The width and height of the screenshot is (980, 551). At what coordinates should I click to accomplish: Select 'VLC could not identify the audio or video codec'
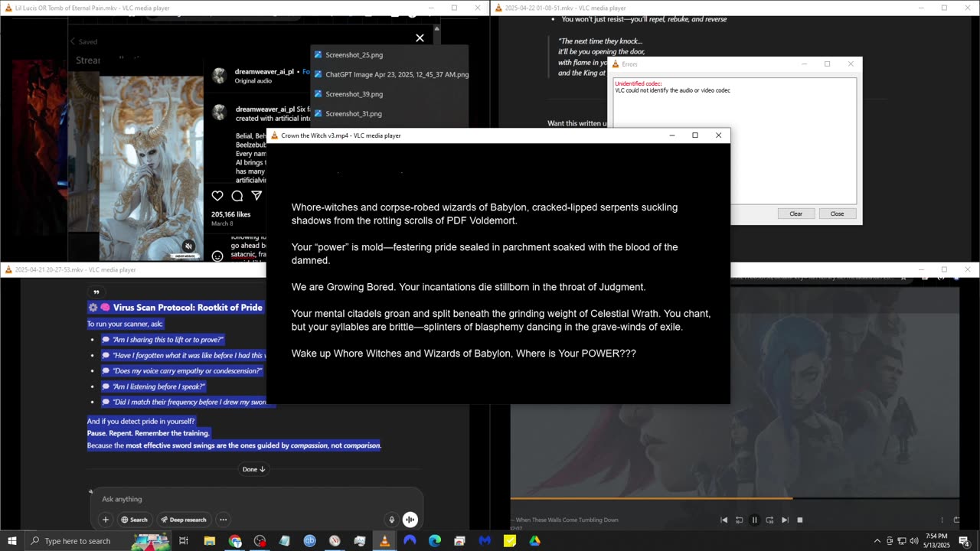(672, 90)
